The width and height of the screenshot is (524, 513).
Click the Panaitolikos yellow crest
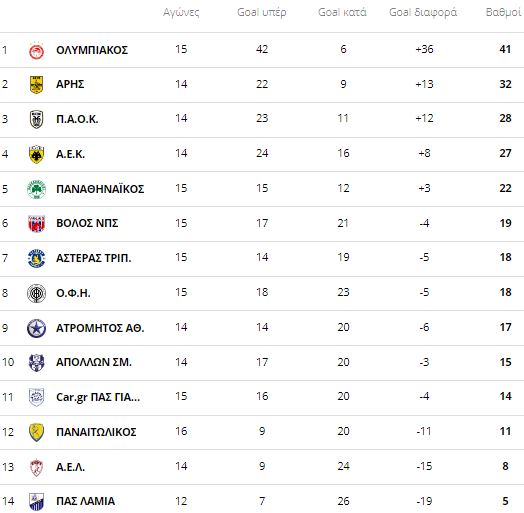(x=36, y=432)
